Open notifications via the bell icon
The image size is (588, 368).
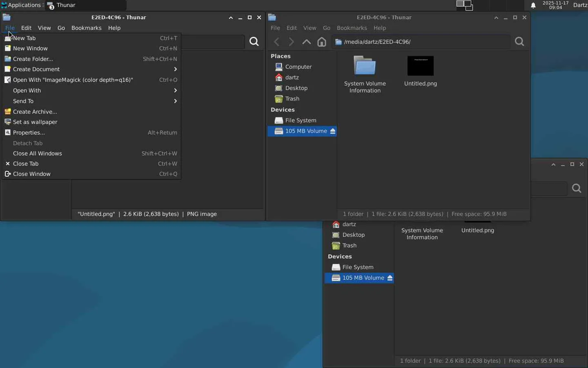[533, 5]
